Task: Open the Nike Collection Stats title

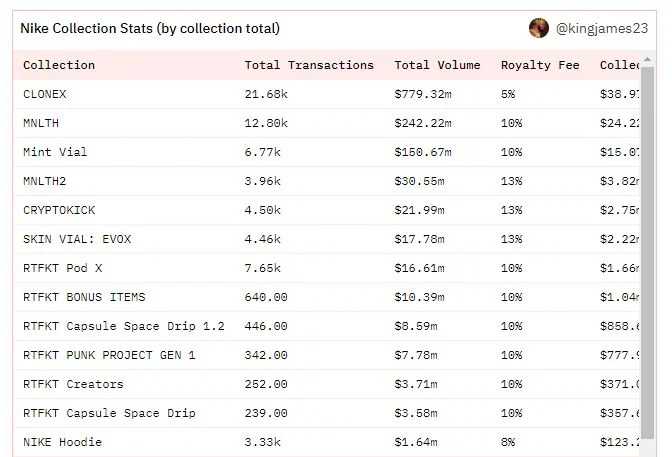Action: tap(150, 28)
